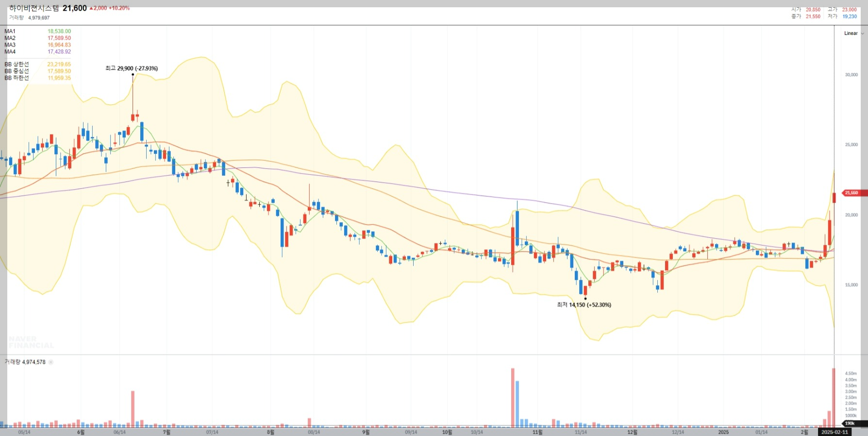Click the 2025 date axis label
The image size is (868, 436).
click(x=723, y=432)
